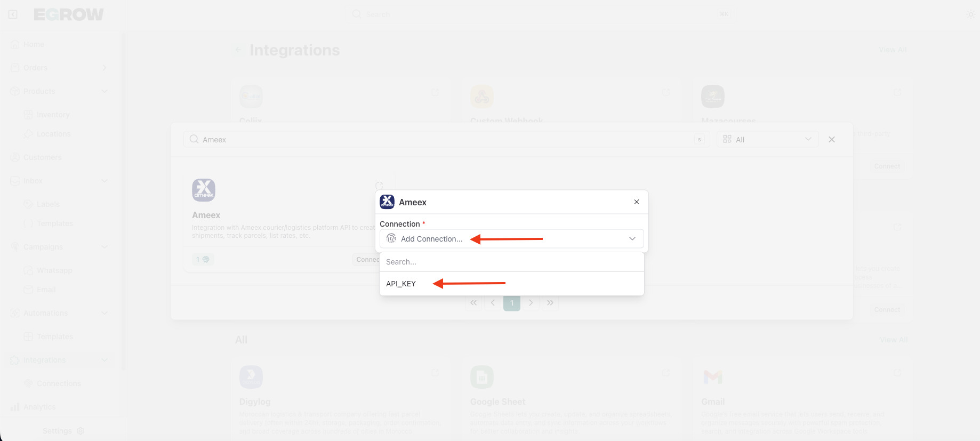The width and height of the screenshot is (980, 441).
Task: Open Templates under Inbox
Action: pos(54,223)
